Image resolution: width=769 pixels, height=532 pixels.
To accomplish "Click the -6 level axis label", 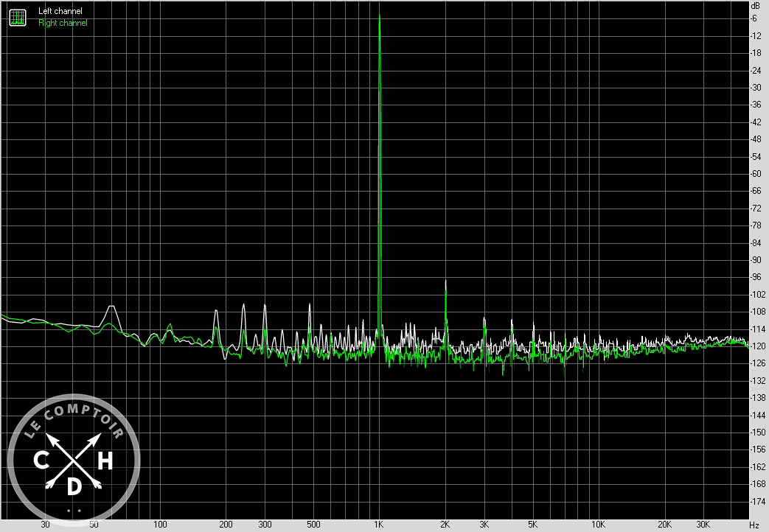I will coord(754,18).
